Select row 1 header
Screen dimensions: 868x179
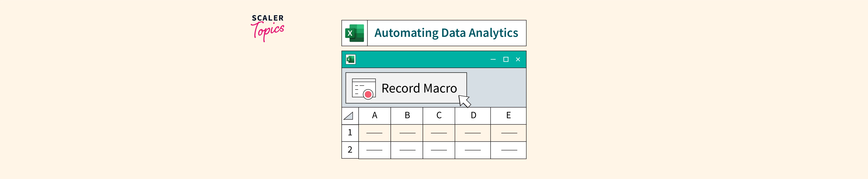(x=350, y=133)
